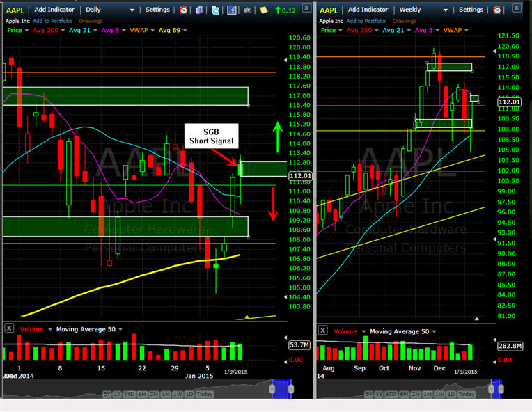
Task: Select the 6M range in Daily chart
Action: tap(142, 395)
